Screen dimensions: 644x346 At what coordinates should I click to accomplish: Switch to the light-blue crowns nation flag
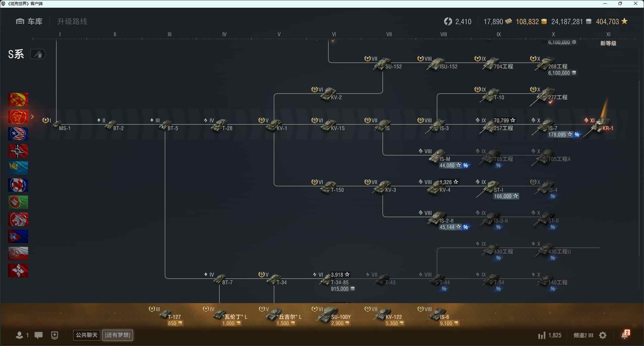click(18, 168)
